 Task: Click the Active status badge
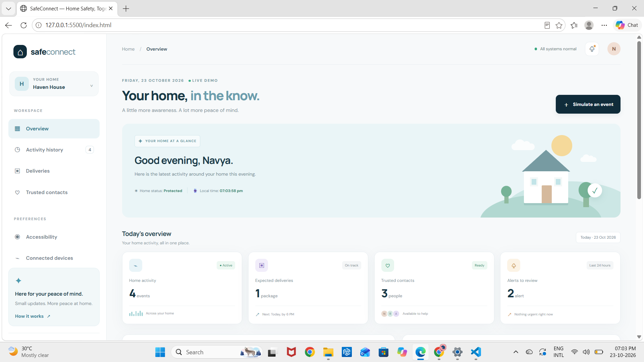pos(226,265)
